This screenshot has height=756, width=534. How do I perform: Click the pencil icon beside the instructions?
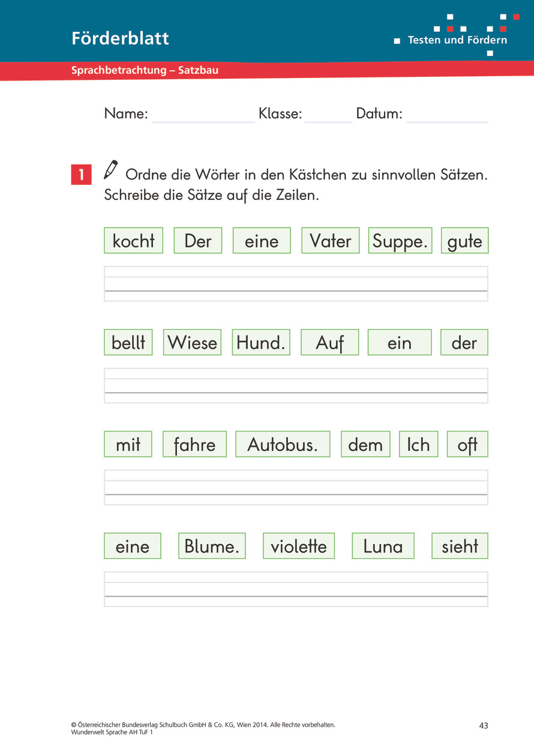click(111, 170)
